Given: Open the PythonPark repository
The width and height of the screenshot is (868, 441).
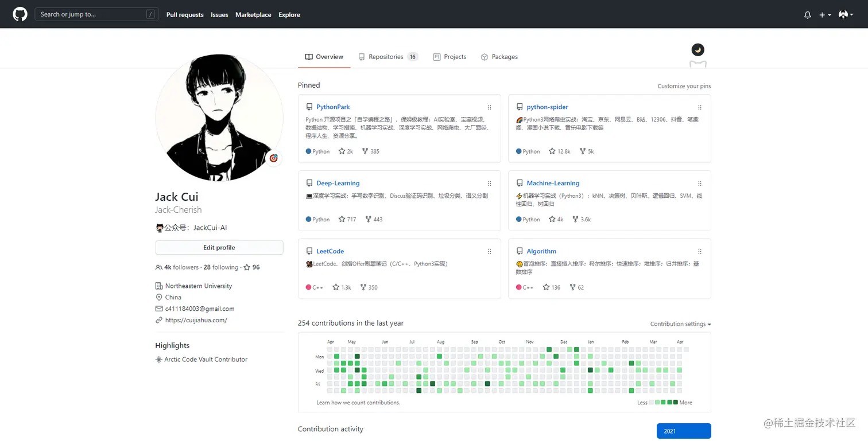Looking at the screenshot, I should [333, 107].
